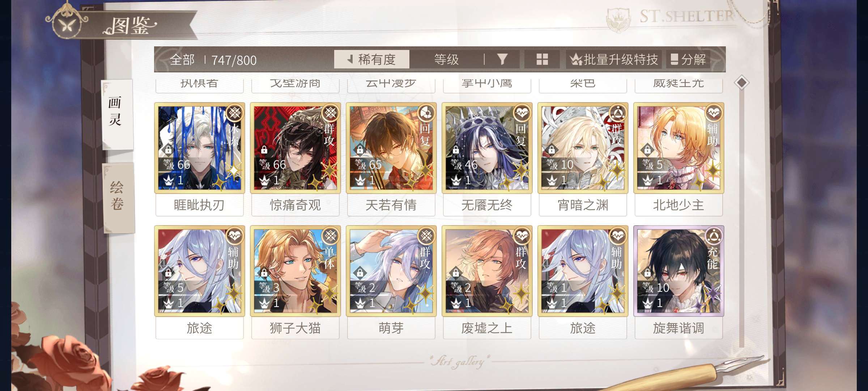Click triangle type icon on 旋舞谐调 card
Image resolution: width=868 pixels, height=391 pixels.
click(714, 236)
